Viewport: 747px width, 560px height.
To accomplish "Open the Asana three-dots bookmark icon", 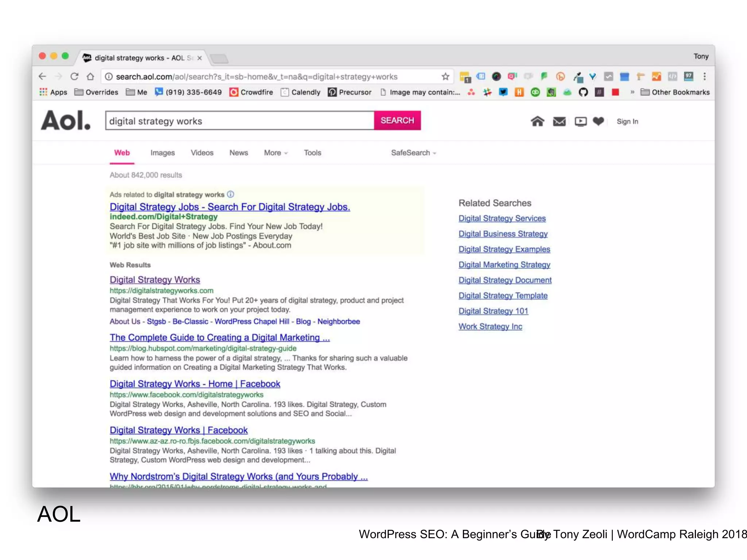I will pyautogui.click(x=471, y=92).
